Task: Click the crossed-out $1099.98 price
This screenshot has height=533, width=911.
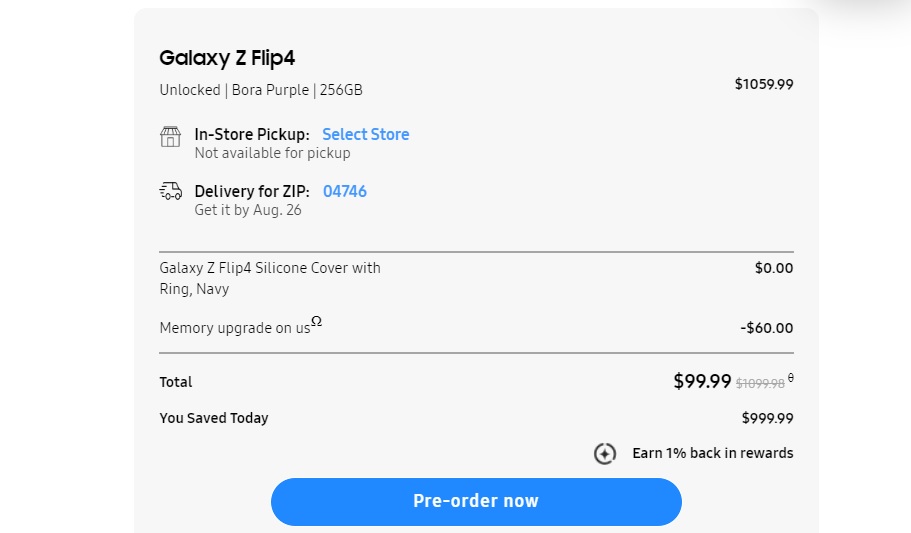Action: click(760, 384)
